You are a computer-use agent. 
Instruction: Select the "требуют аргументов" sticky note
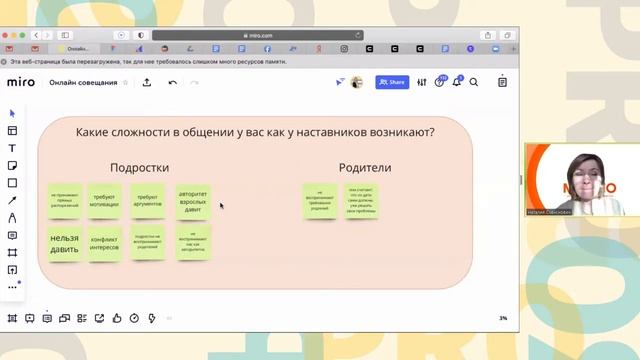pos(147,201)
